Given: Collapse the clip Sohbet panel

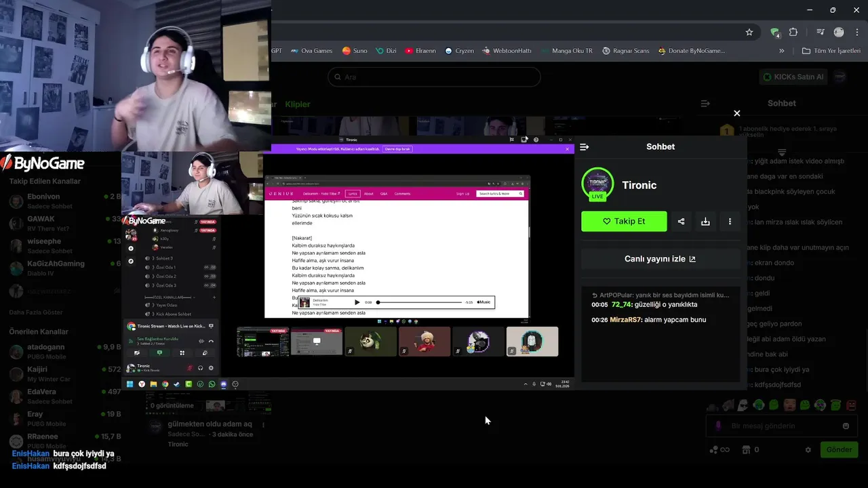Looking at the screenshot, I should coord(585,146).
